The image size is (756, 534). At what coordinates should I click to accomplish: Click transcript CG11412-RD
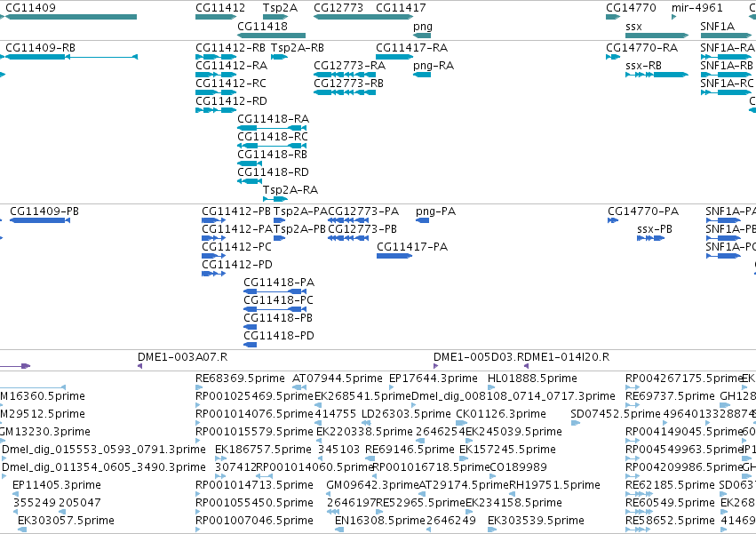pyautogui.click(x=232, y=101)
